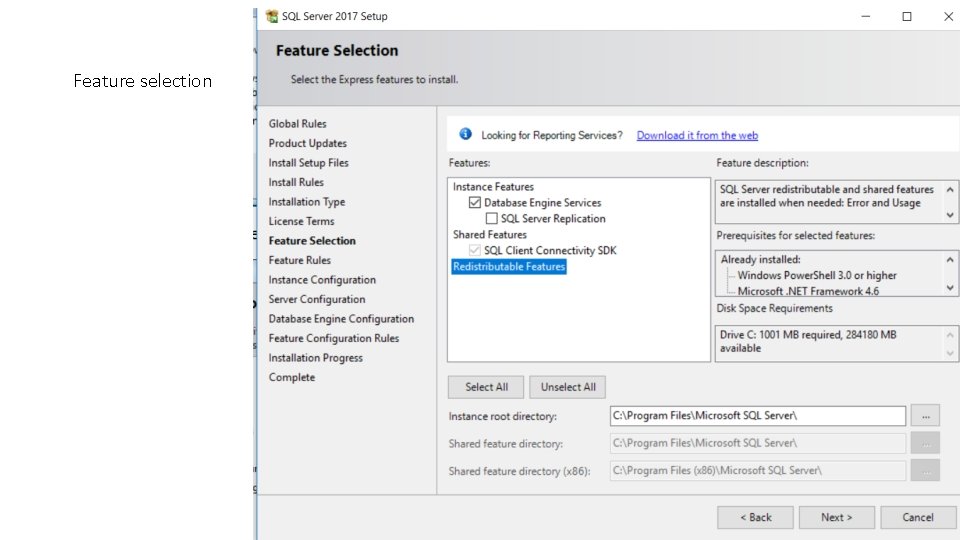The height and width of the screenshot is (540, 960).
Task: Select Product Updates step in sidebar
Action: pos(307,143)
